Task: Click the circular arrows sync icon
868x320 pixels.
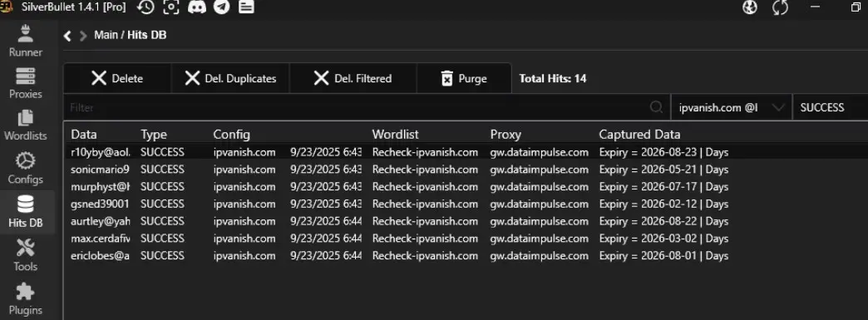Action: point(780,7)
